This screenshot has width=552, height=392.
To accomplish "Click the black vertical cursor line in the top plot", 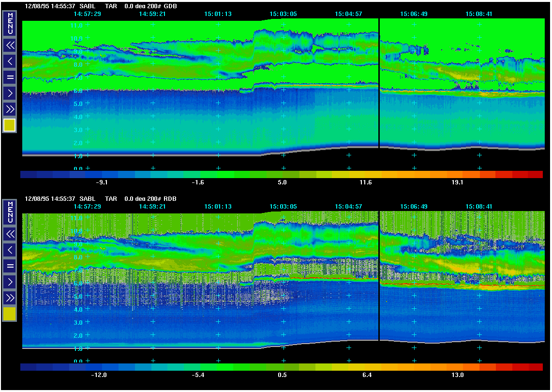I will (379, 87).
